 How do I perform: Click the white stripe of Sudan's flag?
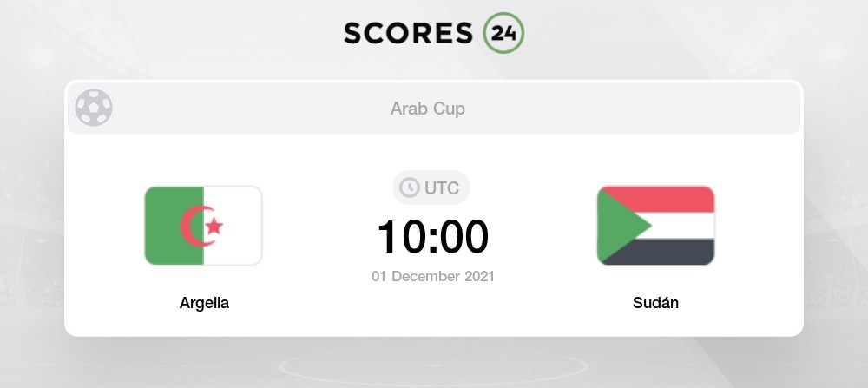[x=686, y=226]
